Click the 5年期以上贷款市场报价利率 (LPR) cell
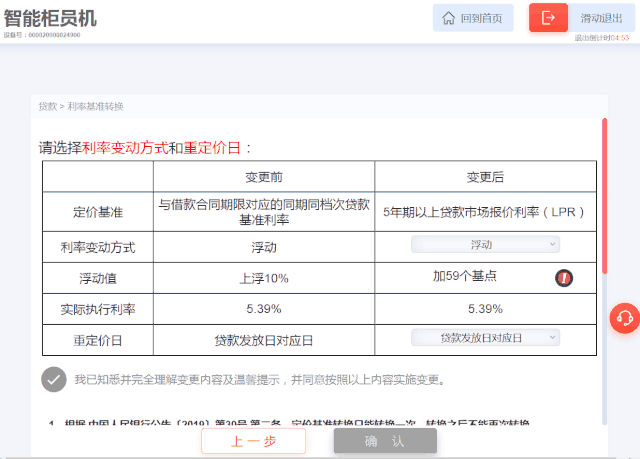Image resolution: width=640 pixels, height=459 pixels. pos(485,212)
